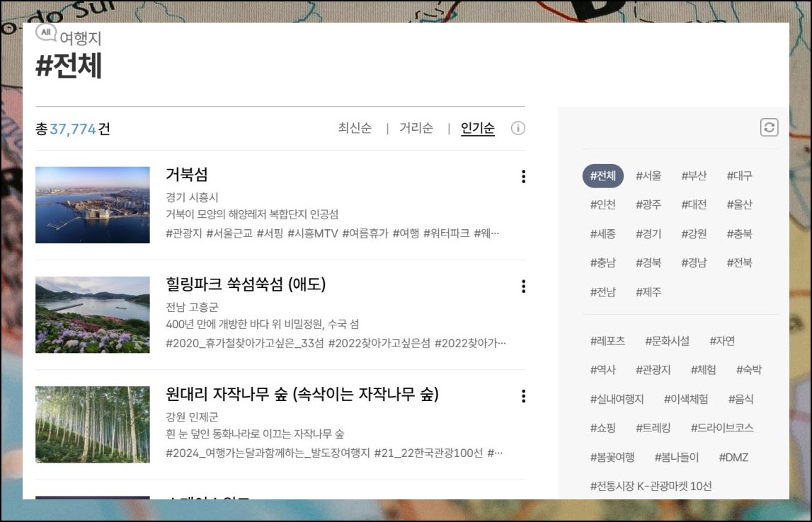The height and width of the screenshot is (522, 812).
Task: Click the 전남 고흥군 location text
Action: [192, 307]
